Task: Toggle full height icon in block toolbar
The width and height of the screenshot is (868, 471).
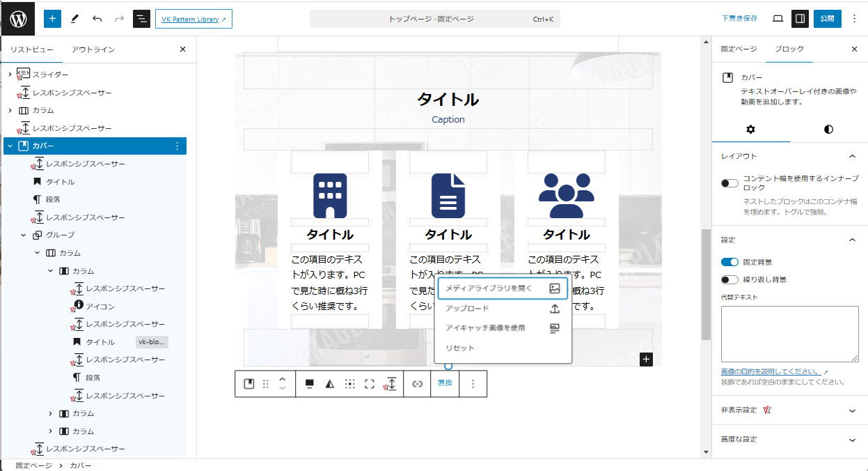Action: pos(370,384)
